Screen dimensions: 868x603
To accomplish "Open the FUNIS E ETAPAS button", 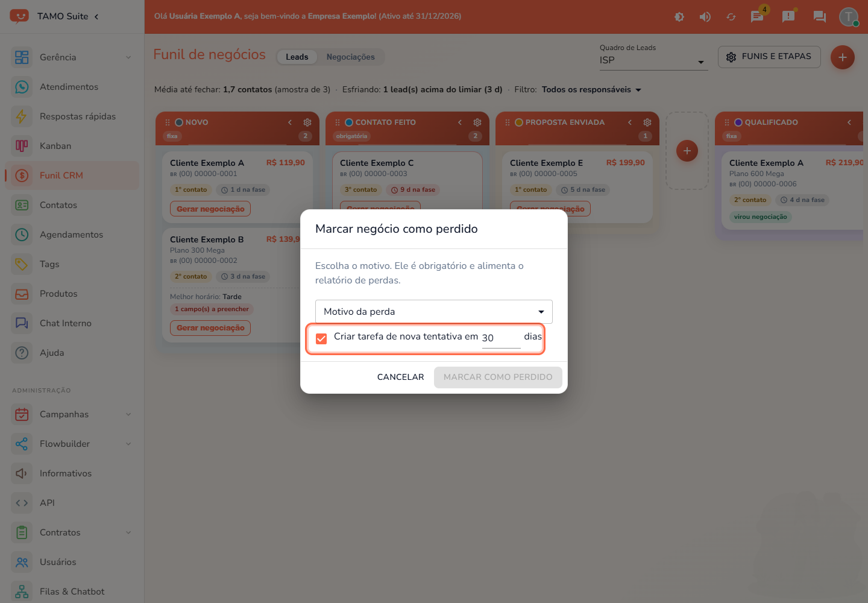I will point(769,57).
